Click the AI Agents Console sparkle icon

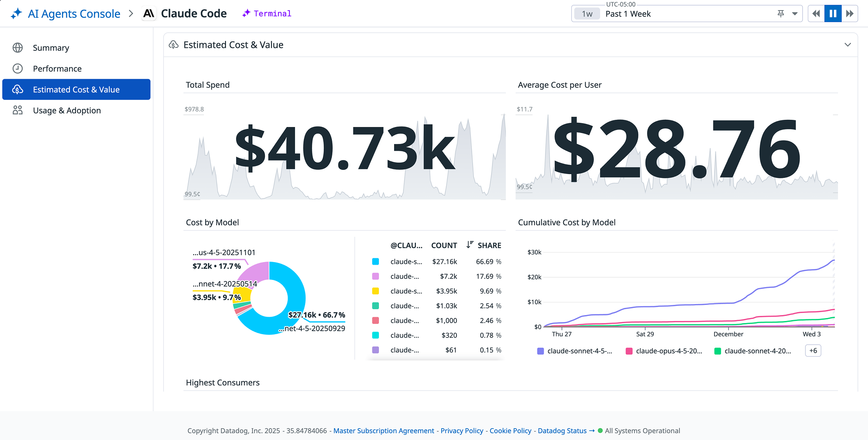point(16,13)
